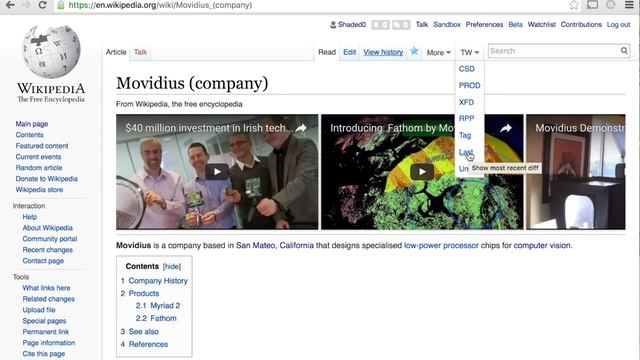Image resolution: width=640 pixels, height=360 pixels.
Task: Play the $40 million investment video
Action: pos(217,172)
